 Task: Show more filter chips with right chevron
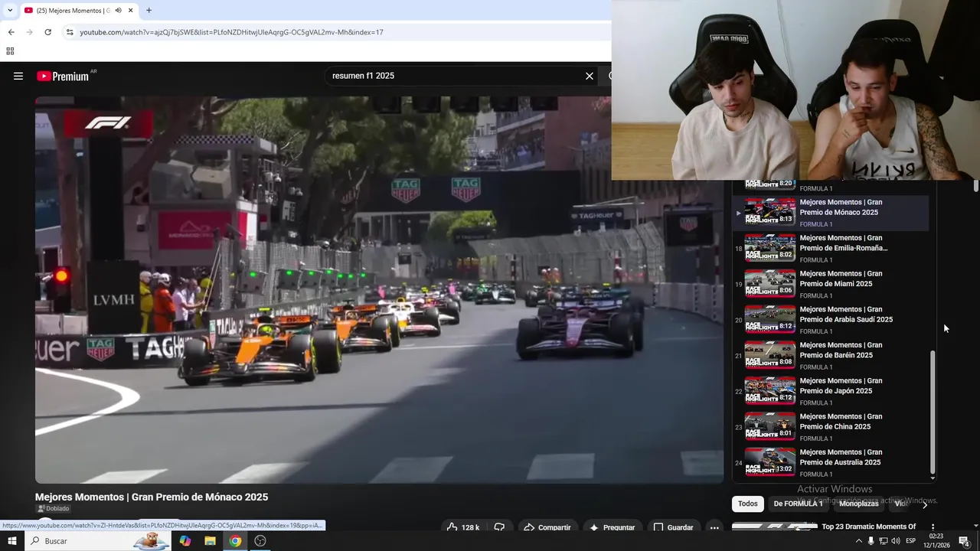pyautogui.click(x=925, y=504)
